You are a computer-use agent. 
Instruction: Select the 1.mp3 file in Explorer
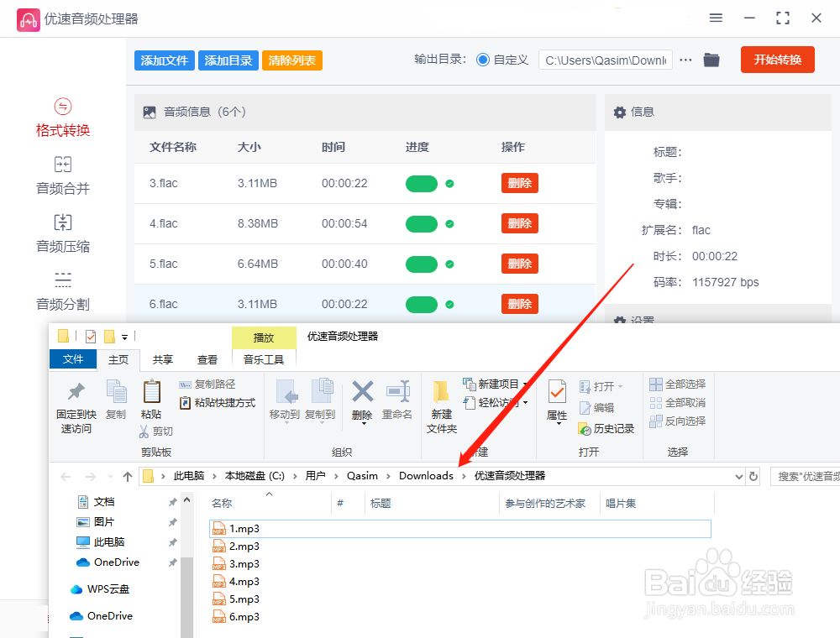(x=459, y=529)
